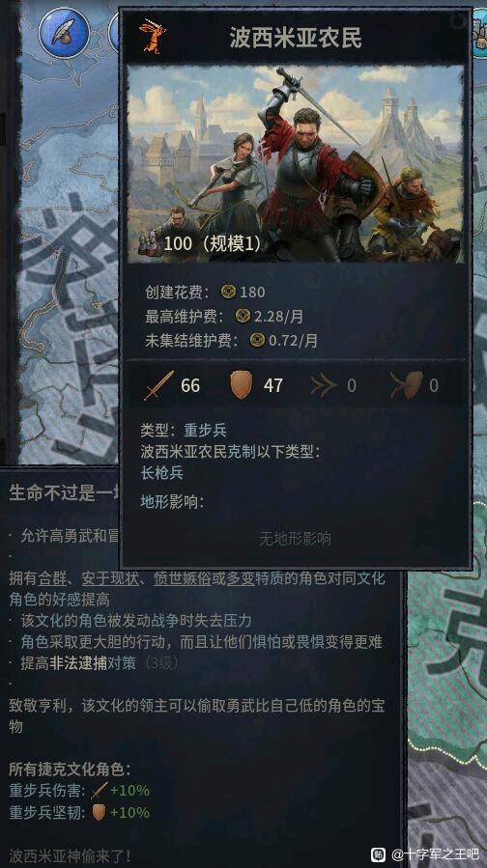The width and height of the screenshot is (487, 868).
Task: Click the screen stat icon showing 0
Action: (407, 385)
